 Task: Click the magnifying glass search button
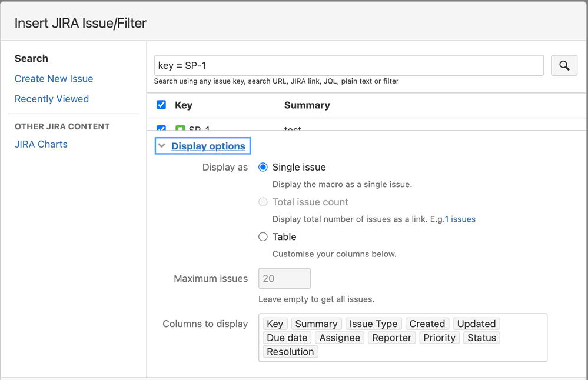click(x=564, y=65)
